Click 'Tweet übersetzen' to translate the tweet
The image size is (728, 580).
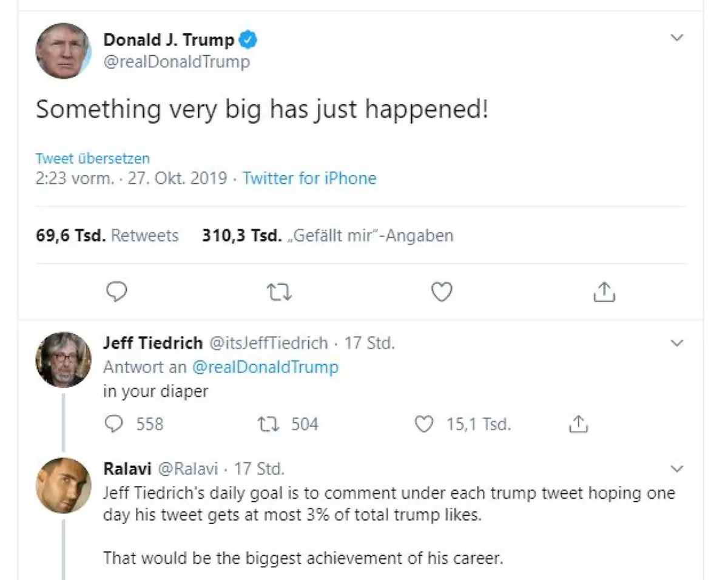point(92,158)
